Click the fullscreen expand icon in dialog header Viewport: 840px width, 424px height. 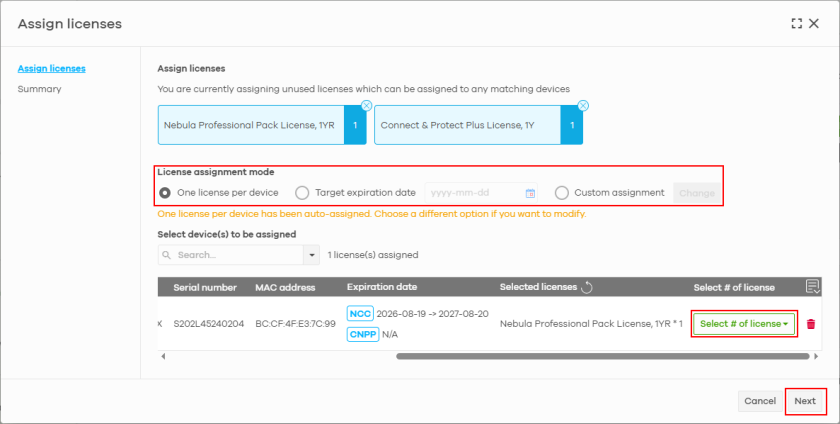(797, 24)
